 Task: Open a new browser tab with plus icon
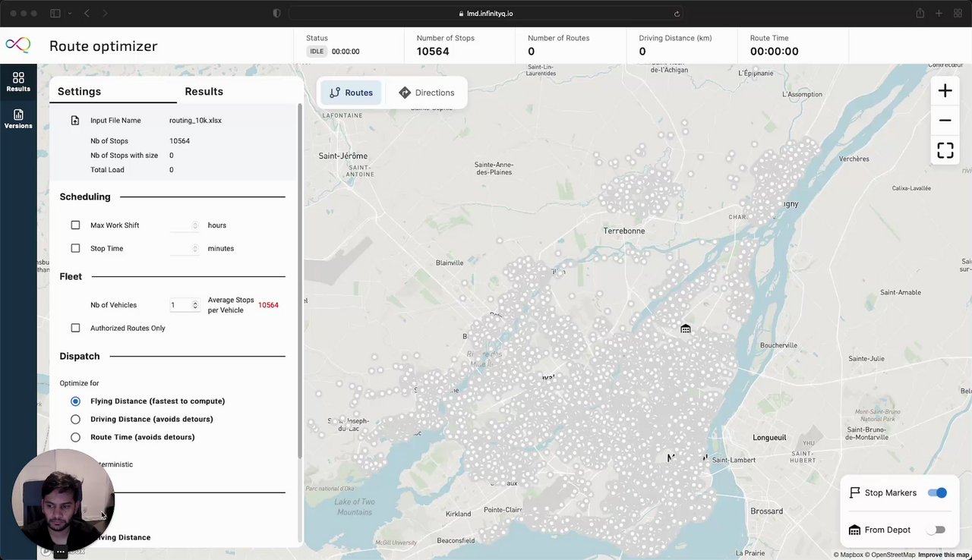[x=939, y=14]
